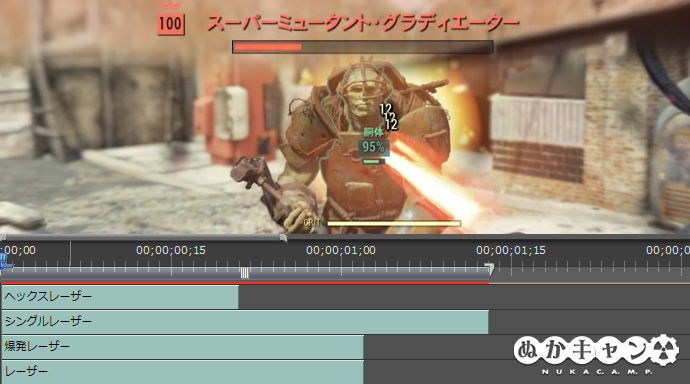This screenshot has height=384, width=690.
Task: Select the シングルレーザー clip on the timeline
Action: (245, 322)
